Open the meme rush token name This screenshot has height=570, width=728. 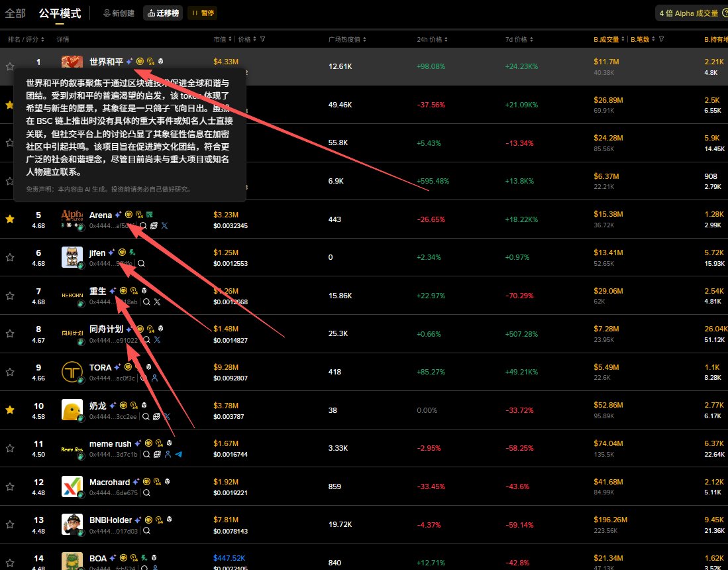click(110, 443)
